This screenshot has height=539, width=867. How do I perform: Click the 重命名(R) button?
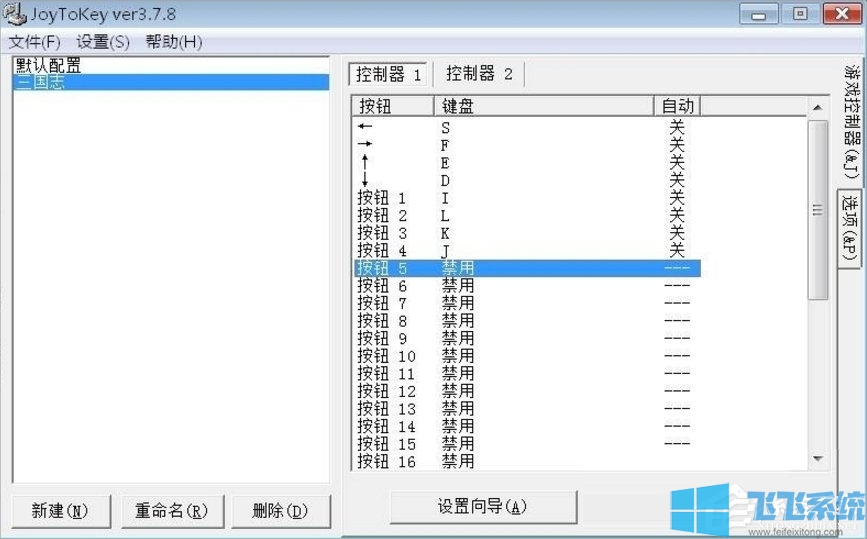click(x=172, y=511)
